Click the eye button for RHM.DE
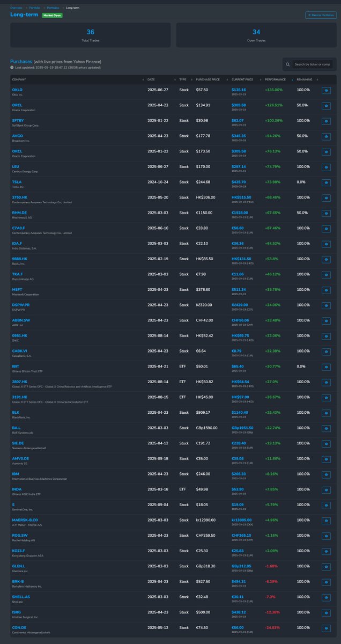The height and width of the screenshot is (644, 341). coord(327,214)
